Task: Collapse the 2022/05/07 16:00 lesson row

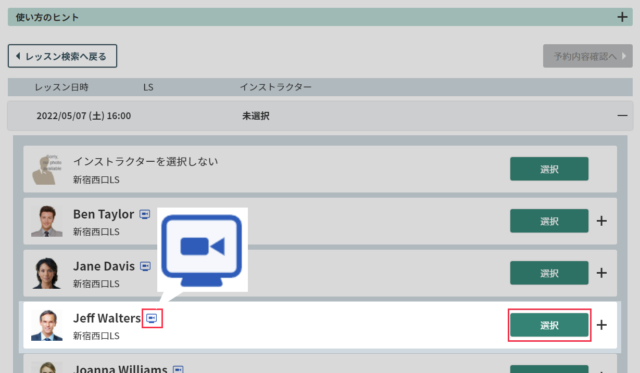Action: (622, 116)
